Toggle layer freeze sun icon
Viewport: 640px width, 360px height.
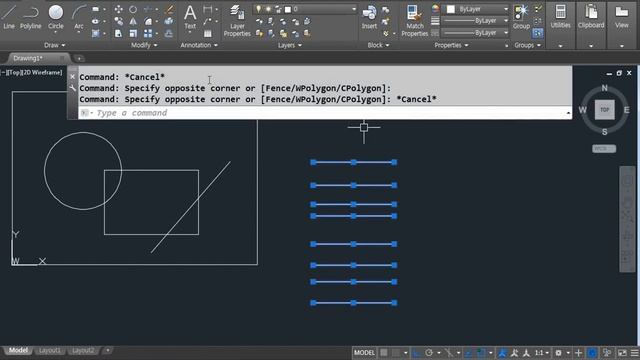pos(268,9)
